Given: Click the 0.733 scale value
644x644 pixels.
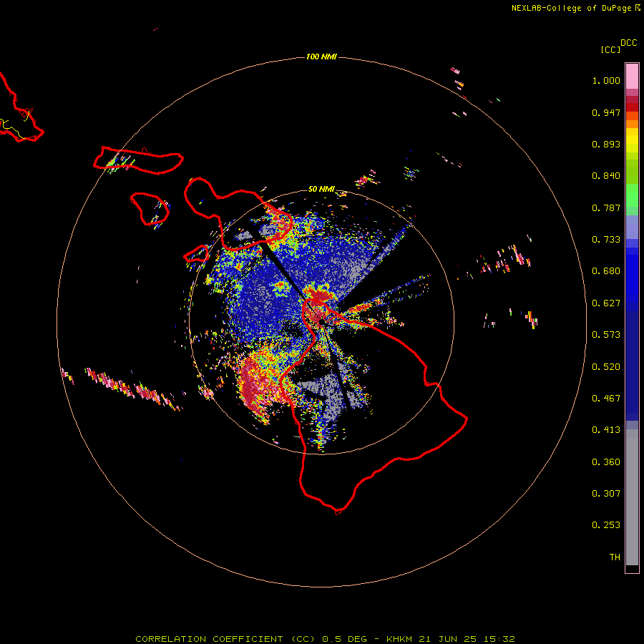Looking at the screenshot, I should 606,240.
